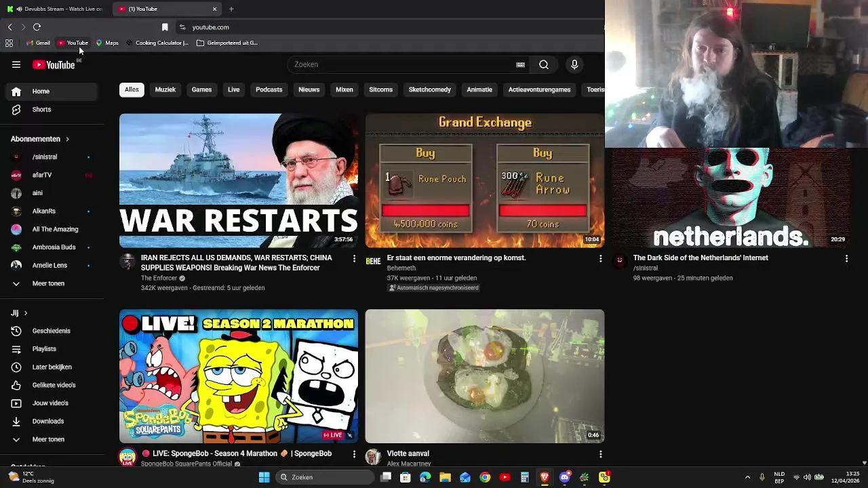Open The Enforcer channel avatar
868x488 pixels.
pos(127,262)
